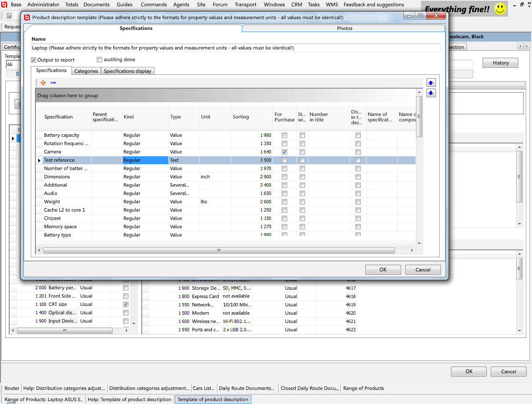The image size is (532, 404).
Task: Toggle checkbox in CRT size row
Action: coord(126,304)
